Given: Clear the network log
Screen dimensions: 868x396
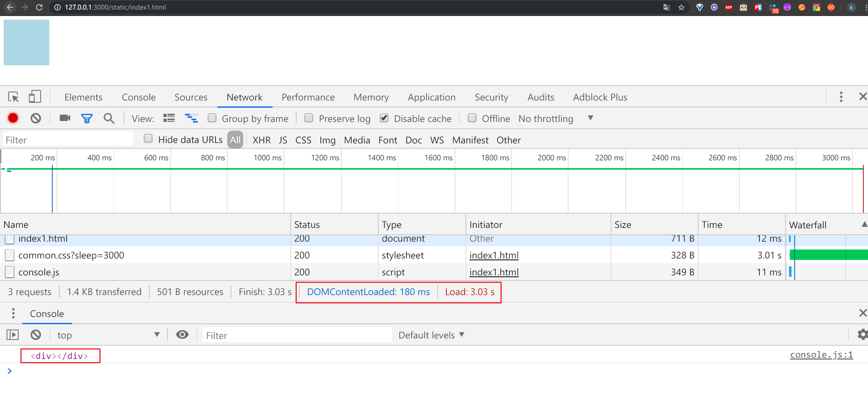Looking at the screenshot, I should tap(36, 118).
